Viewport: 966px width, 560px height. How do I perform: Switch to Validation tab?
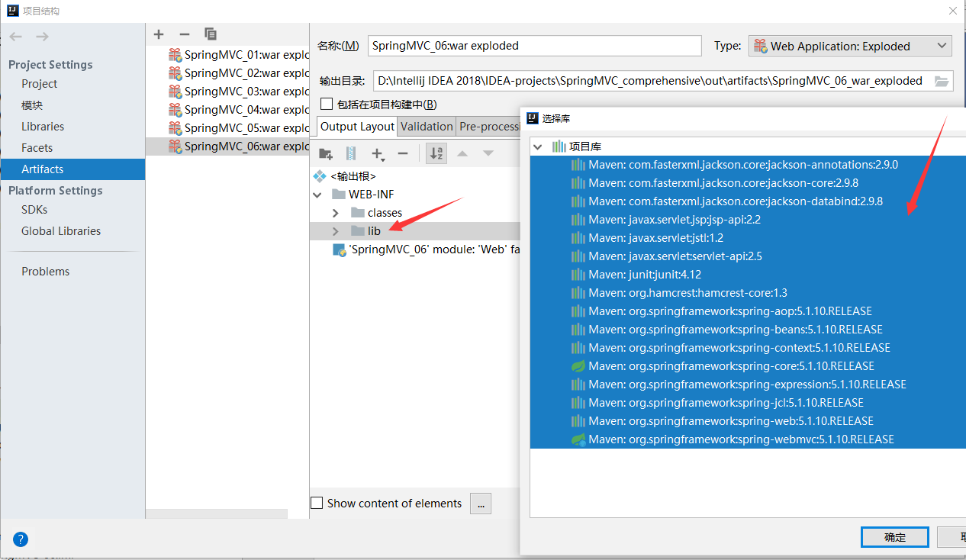coord(427,127)
